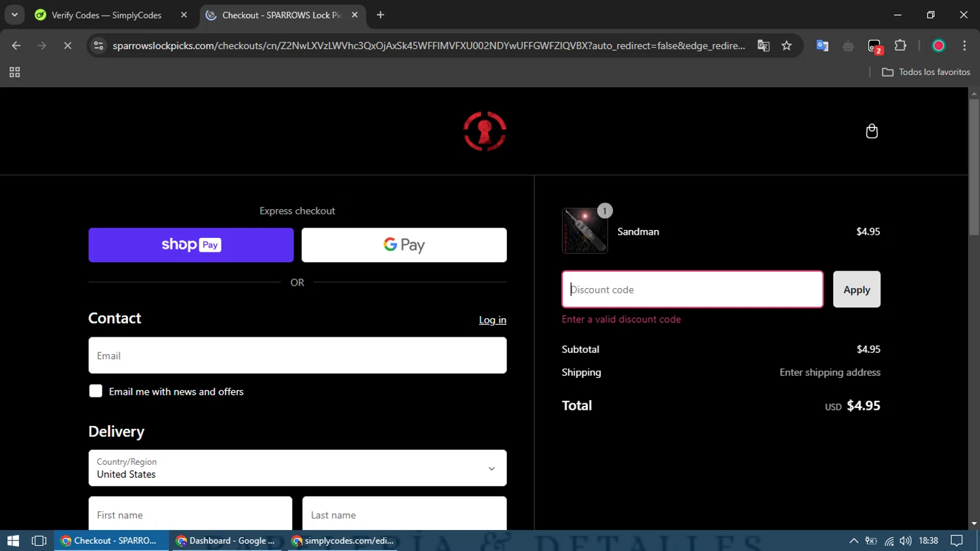Open the Chrome three-dot menu

(964, 46)
